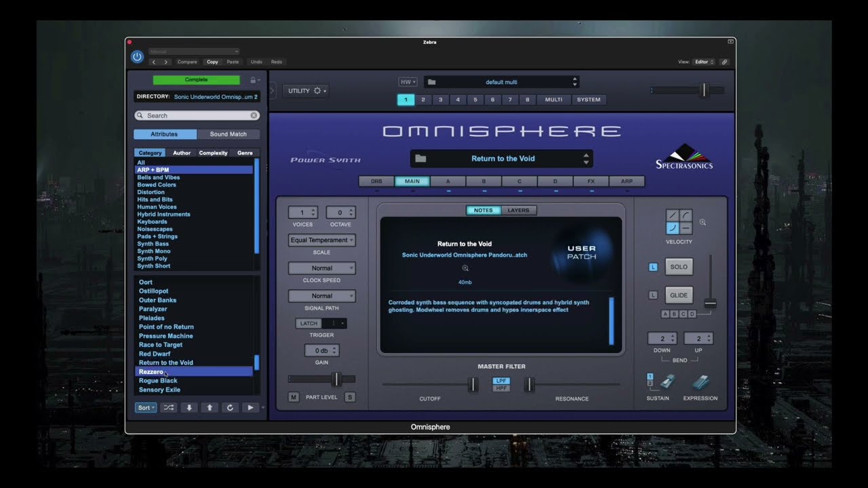This screenshot has width=868, height=488.
Task: Click the shuffle patches icon
Action: [169, 407]
